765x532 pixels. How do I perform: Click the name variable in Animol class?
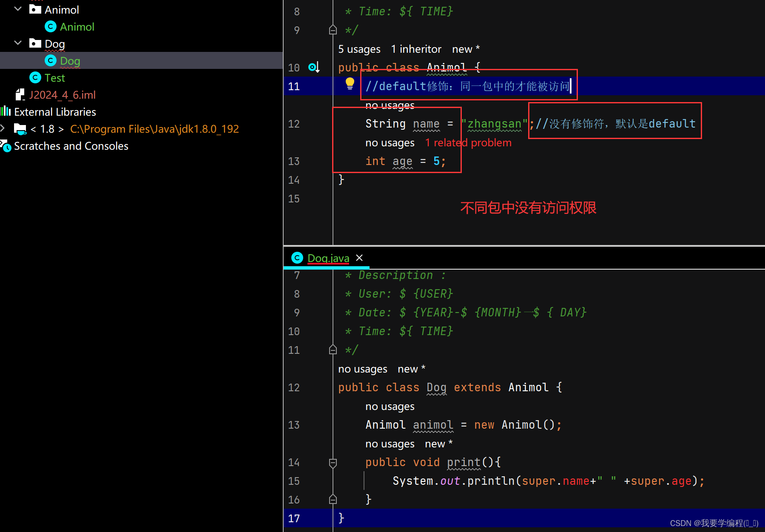pyautogui.click(x=426, y=124)
